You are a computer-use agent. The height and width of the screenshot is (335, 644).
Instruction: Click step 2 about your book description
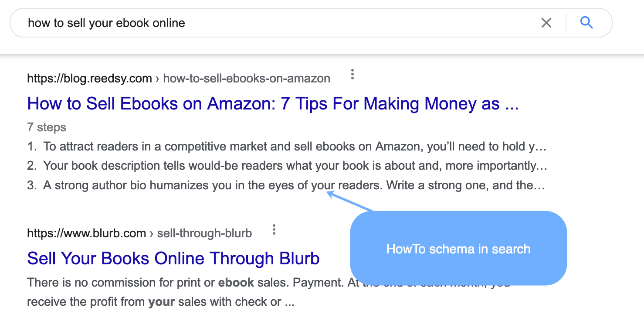point(288,166)
